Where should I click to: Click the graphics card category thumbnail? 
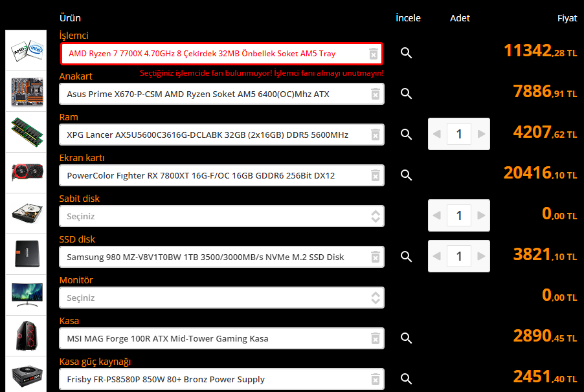[26, 173]
